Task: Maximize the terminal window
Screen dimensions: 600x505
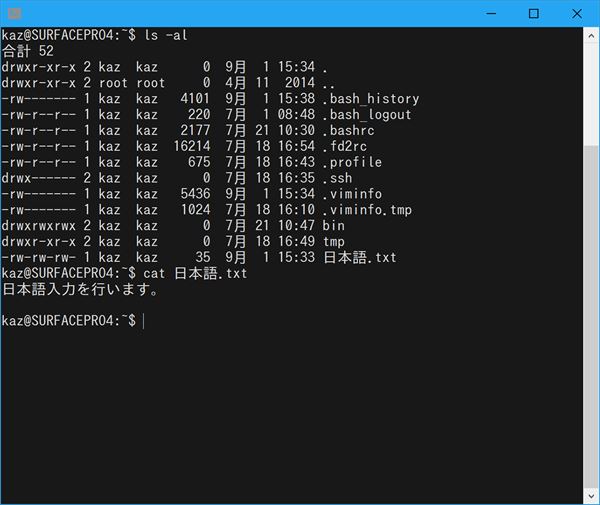Action: tap(534, 14)
